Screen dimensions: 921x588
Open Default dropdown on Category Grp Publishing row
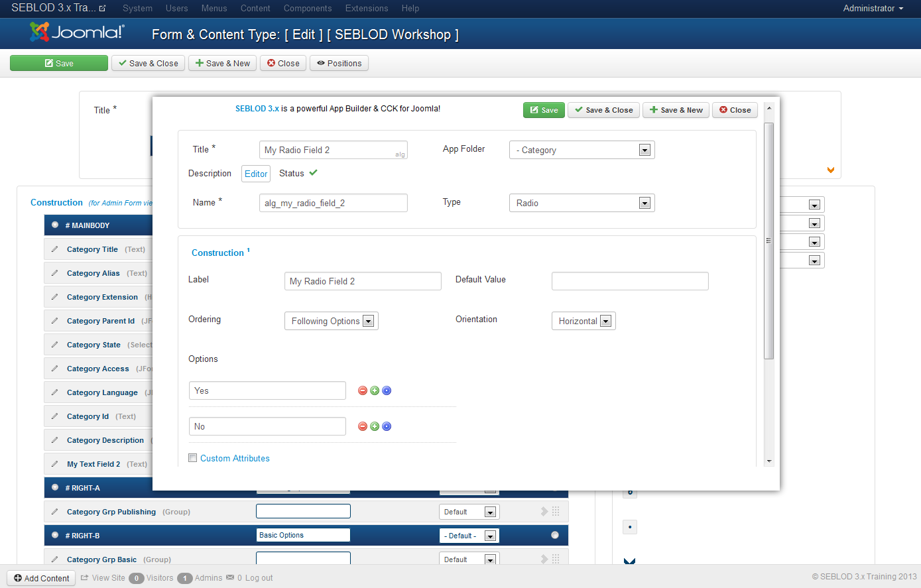469,512
